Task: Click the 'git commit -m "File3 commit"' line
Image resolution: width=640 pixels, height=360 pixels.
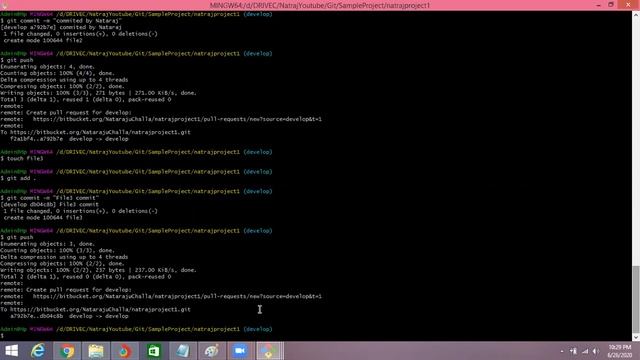Action: point(50,198)
